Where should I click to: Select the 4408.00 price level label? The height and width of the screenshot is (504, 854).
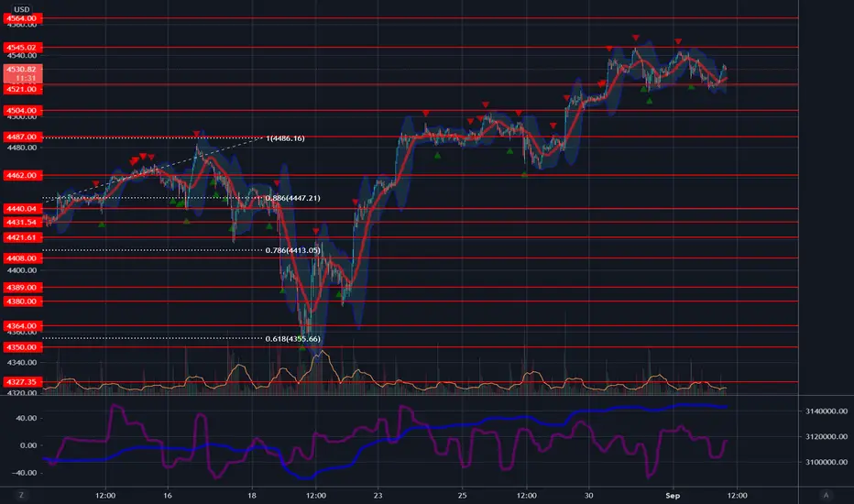coord(22,258)
